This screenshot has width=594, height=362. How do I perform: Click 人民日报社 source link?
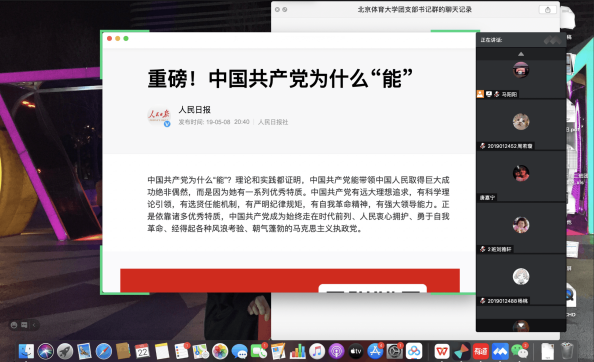[273, 122]
